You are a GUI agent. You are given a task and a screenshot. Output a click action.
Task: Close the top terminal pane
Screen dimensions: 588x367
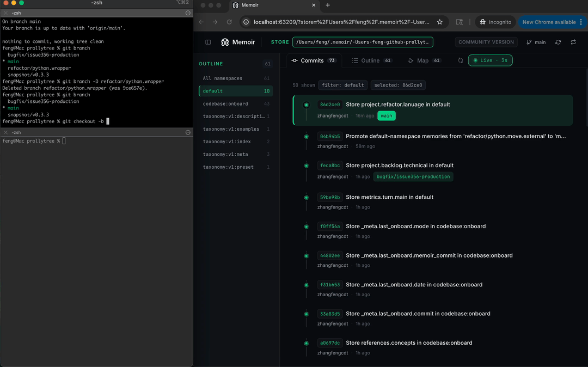(x=5, y=13)
